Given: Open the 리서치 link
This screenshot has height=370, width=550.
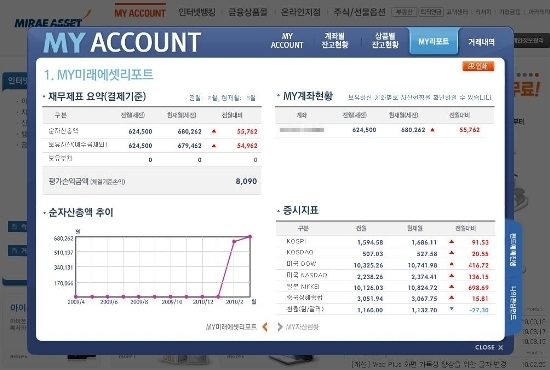Looking at the screenshot, I should point(483,12).
